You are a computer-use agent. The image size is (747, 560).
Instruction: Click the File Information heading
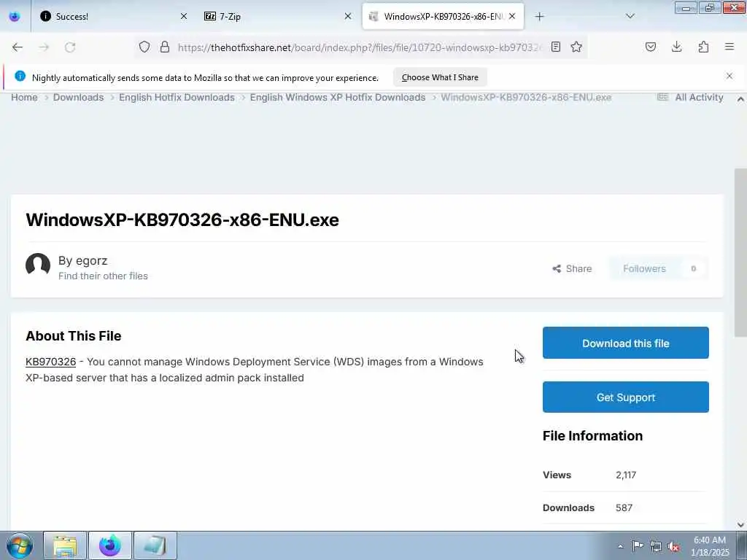point(592,436)
